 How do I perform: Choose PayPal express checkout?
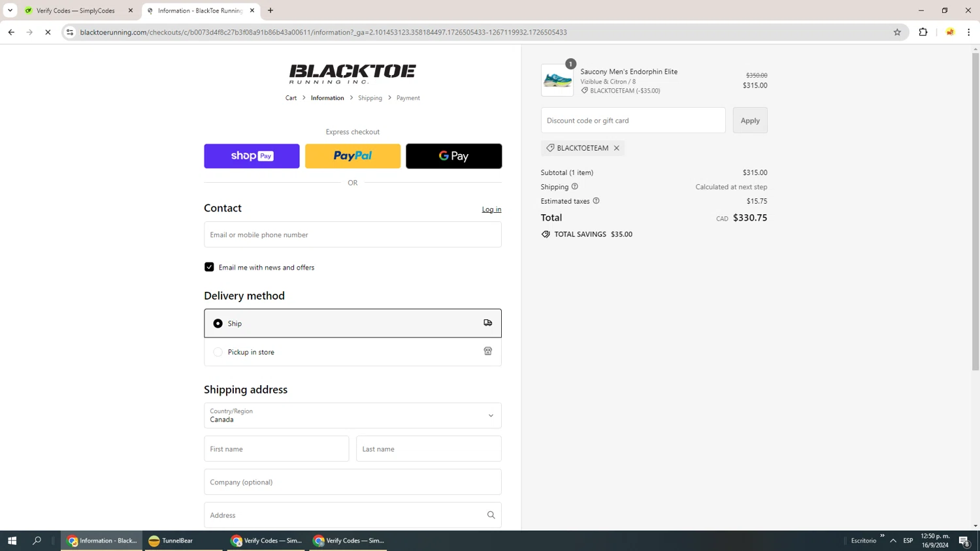tap(353, 156)
